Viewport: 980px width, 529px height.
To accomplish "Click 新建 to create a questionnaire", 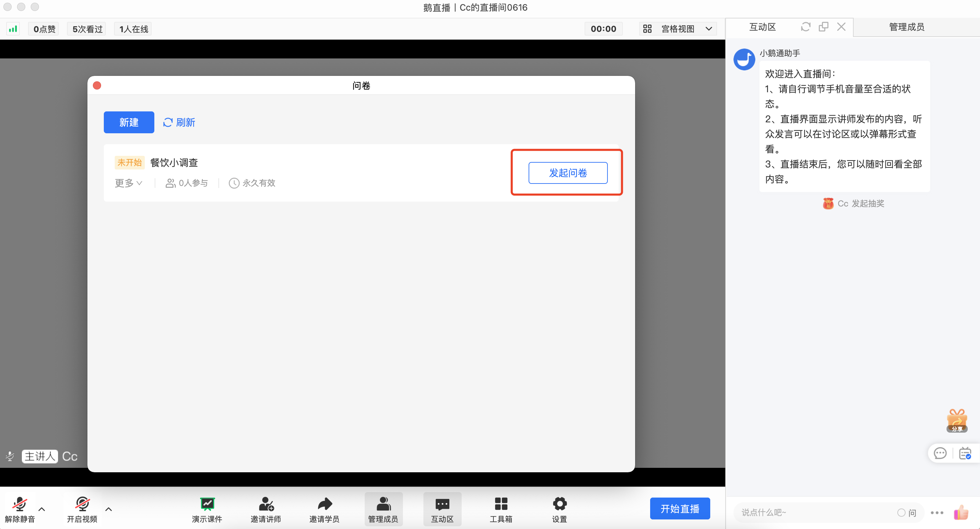I will (x=129, y=122).
